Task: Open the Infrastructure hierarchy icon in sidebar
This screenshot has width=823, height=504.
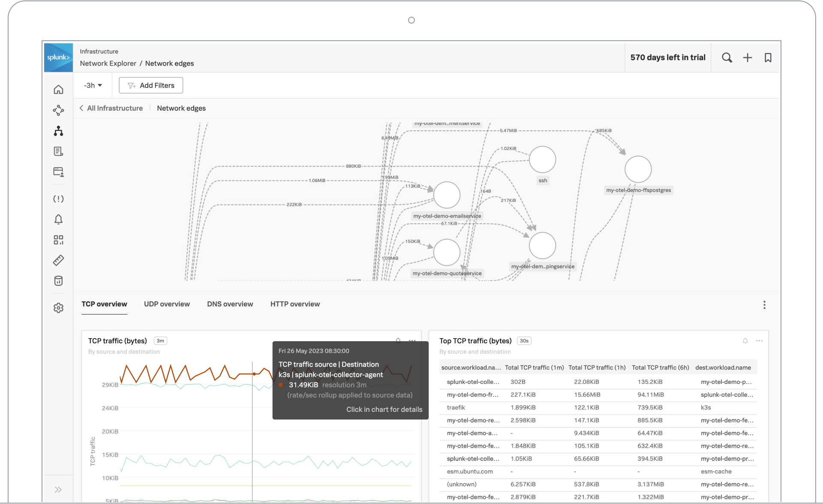Action: (x=58, y=131)
